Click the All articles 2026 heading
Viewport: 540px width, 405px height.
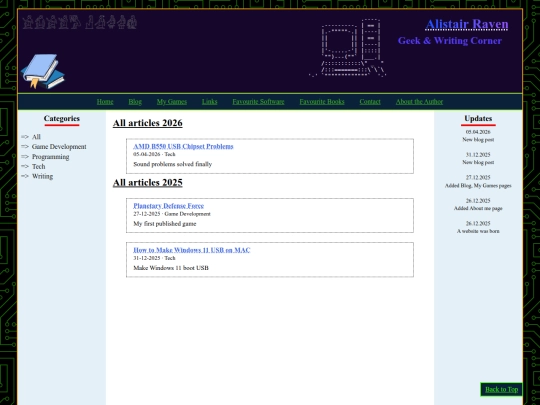147,123
